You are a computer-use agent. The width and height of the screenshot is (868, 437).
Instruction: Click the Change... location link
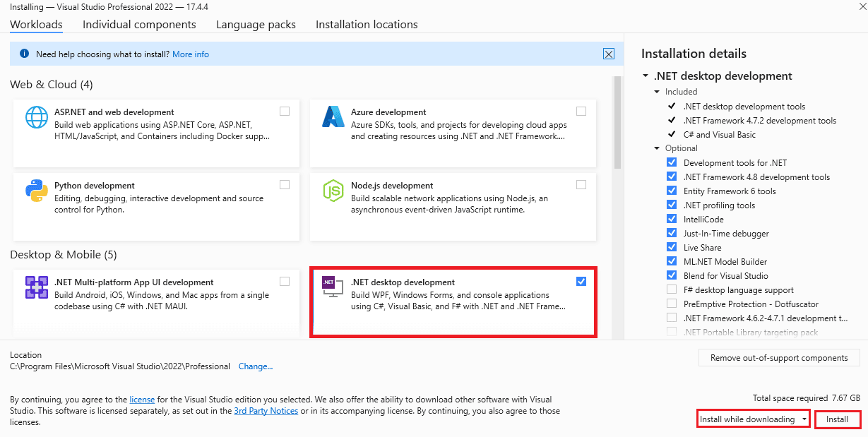[x=256, y=366]
